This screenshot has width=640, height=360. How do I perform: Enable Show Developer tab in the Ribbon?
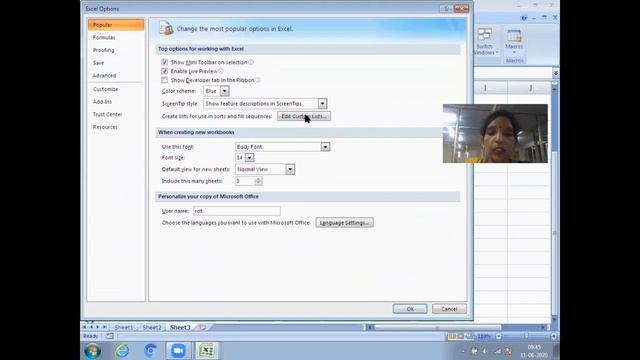164,80
